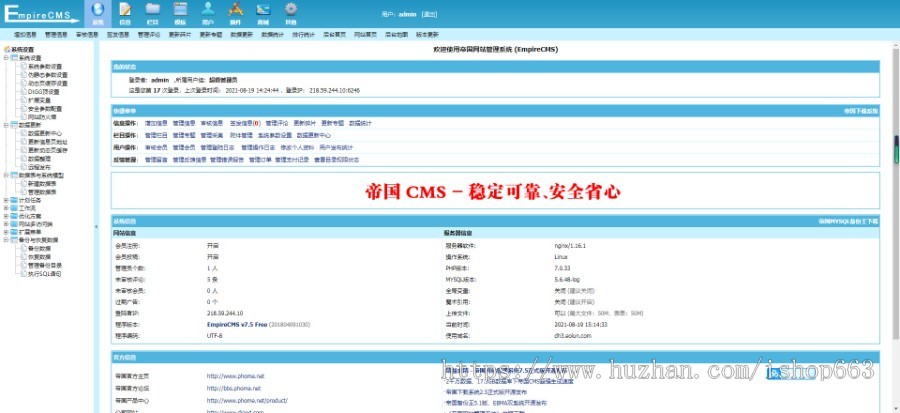
Task: Select 后台地图 in the top sub-navigation bar
Action: pos(396,34)
